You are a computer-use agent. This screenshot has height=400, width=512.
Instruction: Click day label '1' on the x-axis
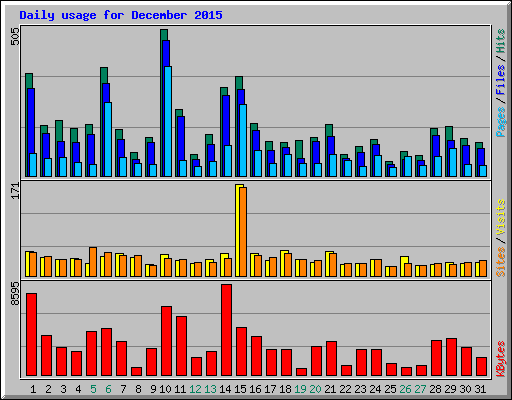pos(33,389)
